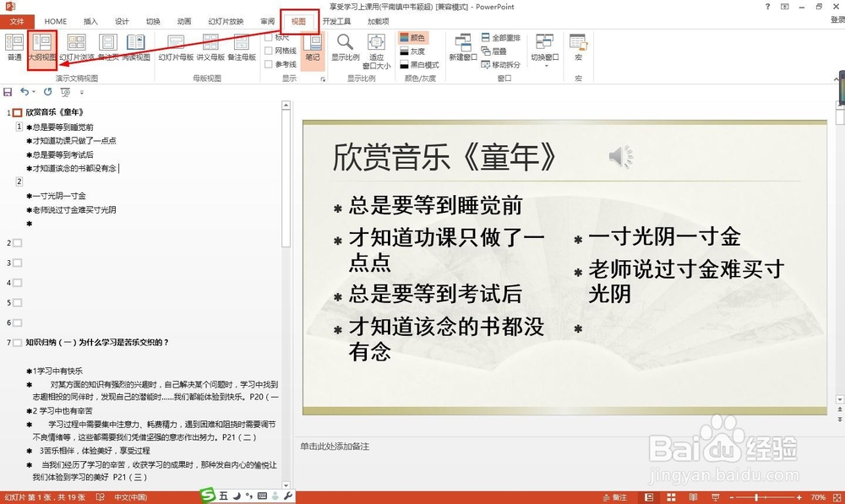Click zoom out minus in status bar
Image resolution: width=845 pixels, height=504 pixels.
click(x=731, y=497)
